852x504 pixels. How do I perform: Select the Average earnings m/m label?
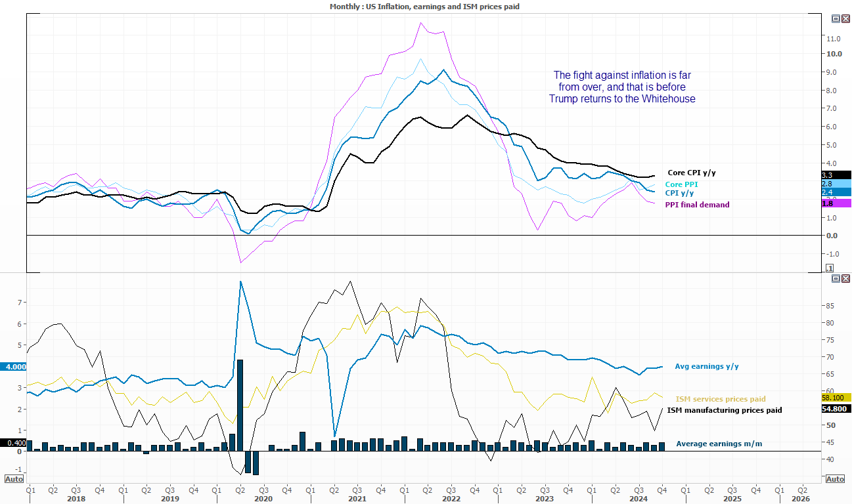[x=719, y=444]
